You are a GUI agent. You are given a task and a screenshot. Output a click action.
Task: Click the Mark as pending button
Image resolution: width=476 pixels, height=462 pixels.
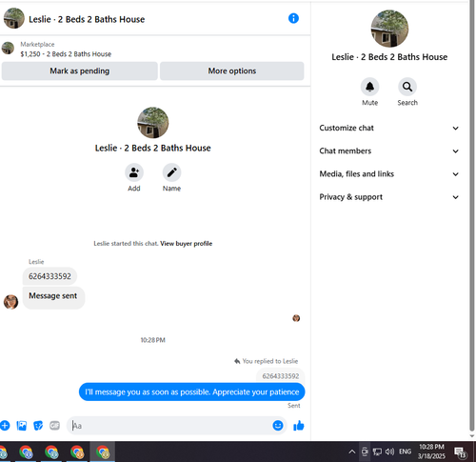tap(80, 70)
